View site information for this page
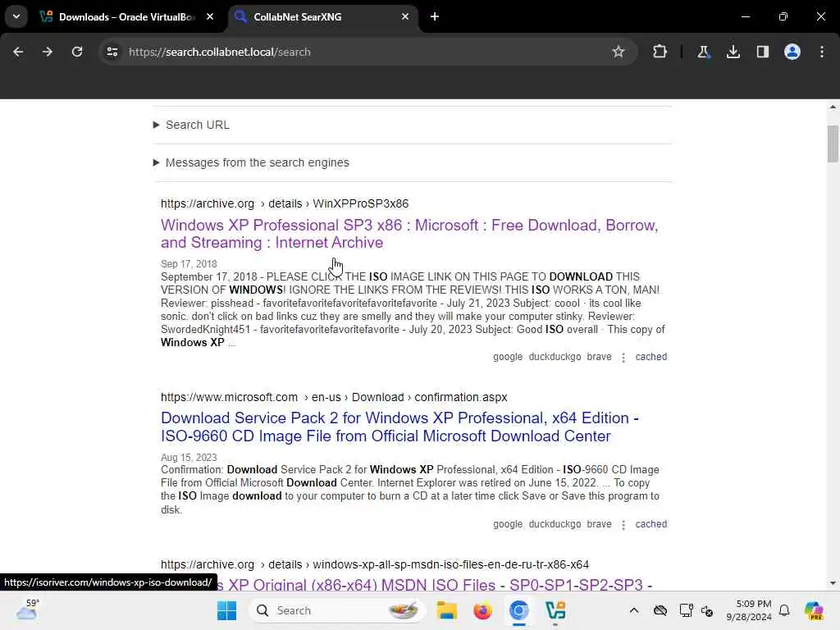 (x=112, y=52)
